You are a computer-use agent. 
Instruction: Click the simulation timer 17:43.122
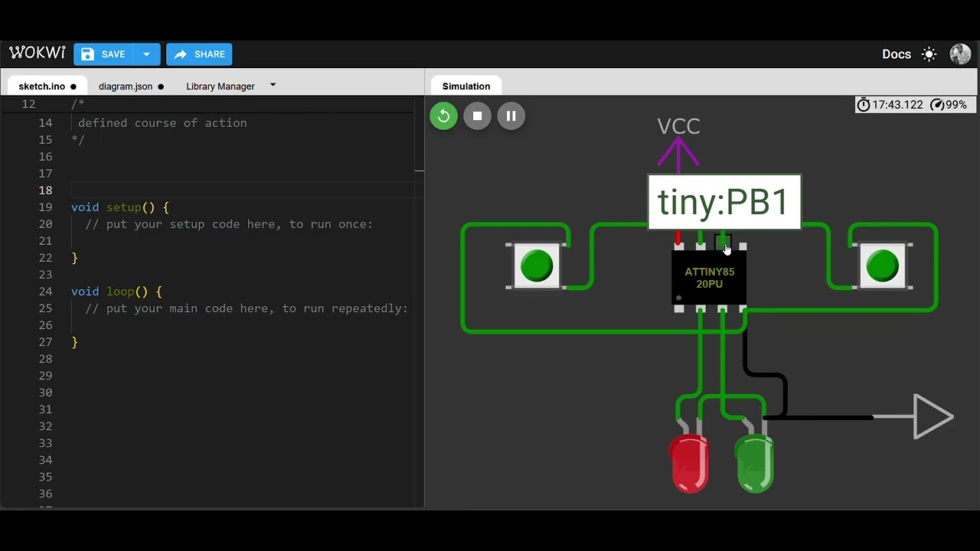coord(890,105)
